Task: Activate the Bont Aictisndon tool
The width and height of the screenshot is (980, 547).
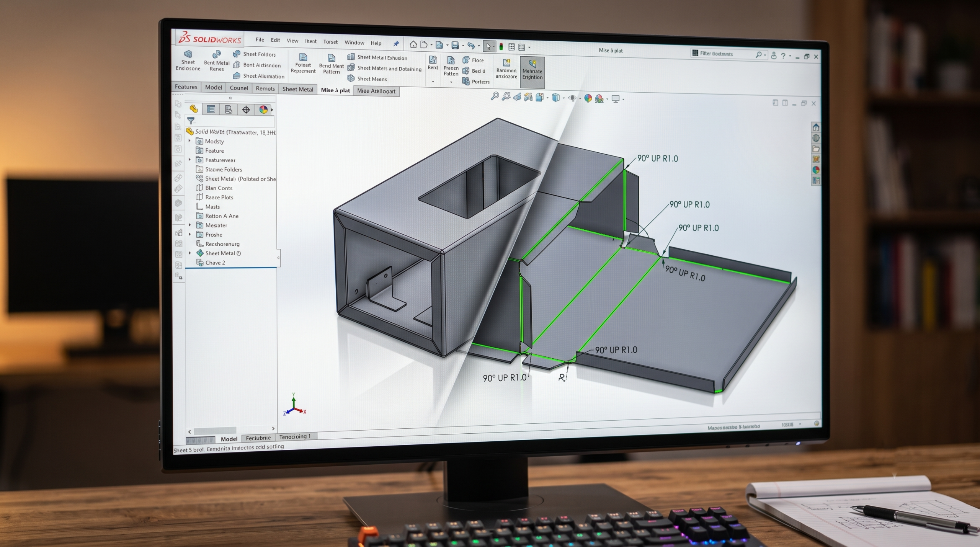Action: 257,65
